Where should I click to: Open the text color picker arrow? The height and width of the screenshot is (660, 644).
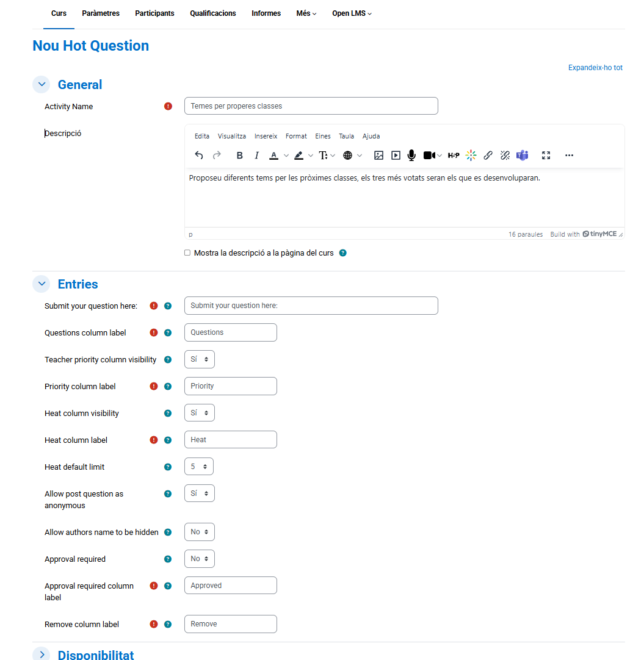tap(286, 156)
